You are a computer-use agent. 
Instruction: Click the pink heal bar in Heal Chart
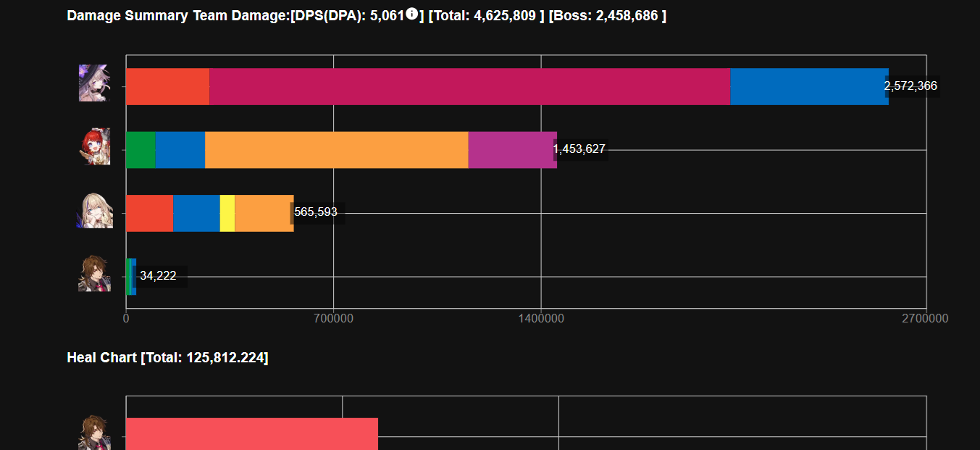[x=252, y=434]
